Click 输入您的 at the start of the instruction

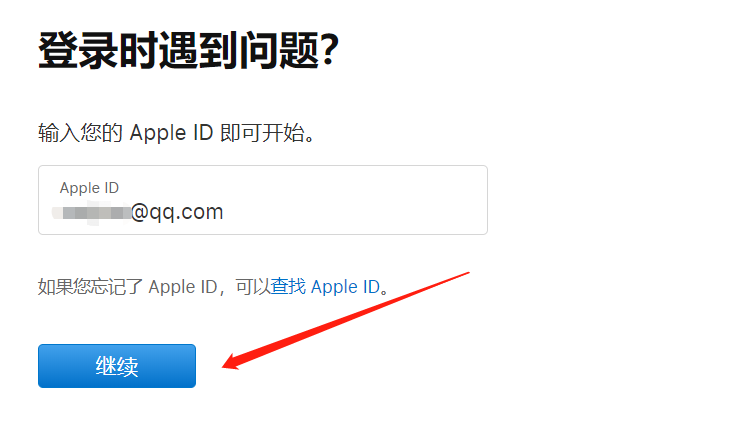[x=80, y=133]
